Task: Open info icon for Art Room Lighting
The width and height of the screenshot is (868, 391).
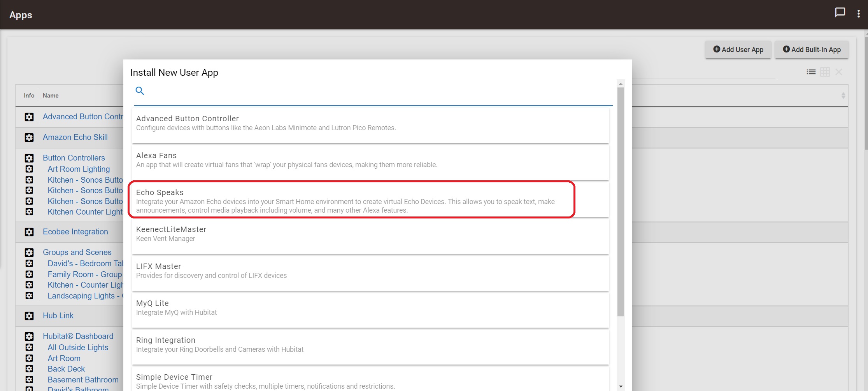Action: (x=29, y=169)
